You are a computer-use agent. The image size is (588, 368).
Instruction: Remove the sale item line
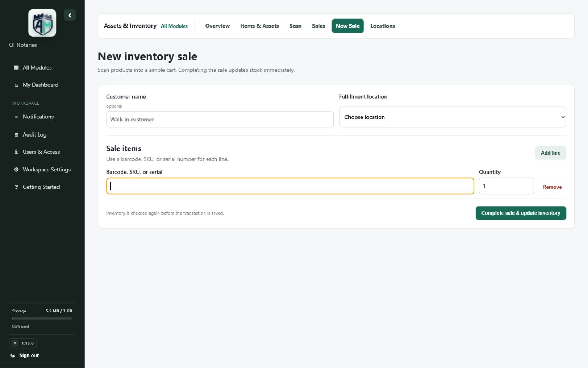pyautogui.click(x=552, y=187)
